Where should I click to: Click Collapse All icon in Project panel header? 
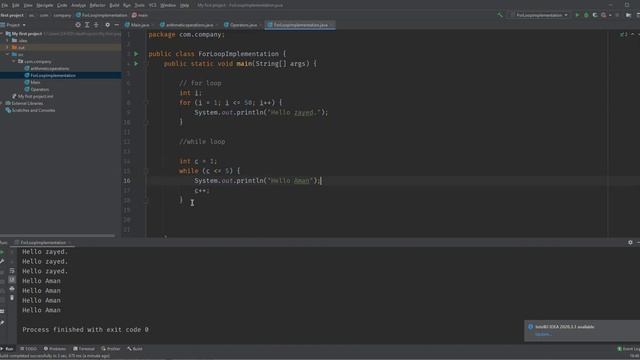[x=96, y=25]
